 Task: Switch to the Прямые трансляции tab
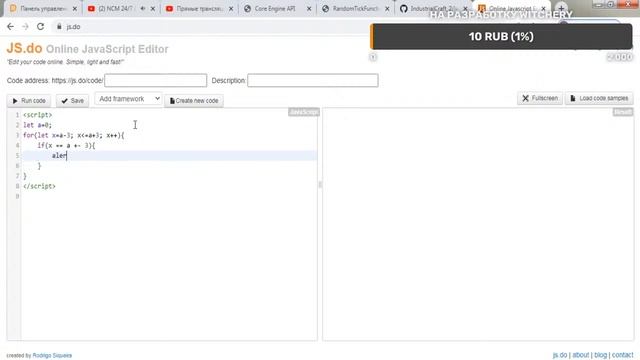pyautogui.click(x=199, y=9)
